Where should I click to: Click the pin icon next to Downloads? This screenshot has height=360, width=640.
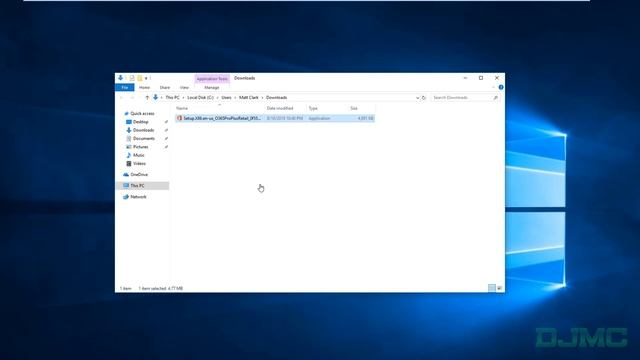[x=166, y=130]
